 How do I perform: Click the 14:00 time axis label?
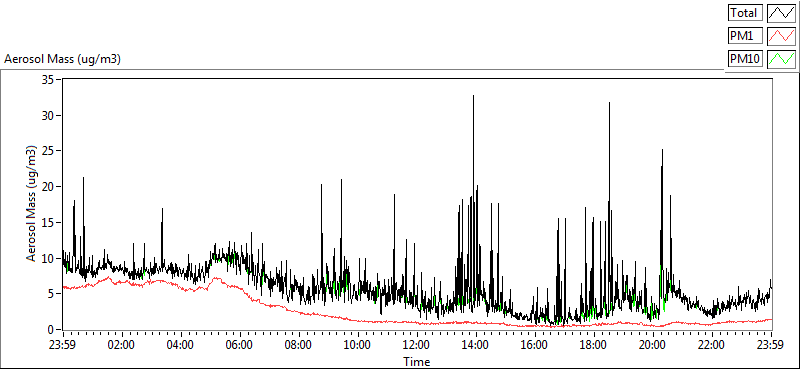[x=476, y=344]
